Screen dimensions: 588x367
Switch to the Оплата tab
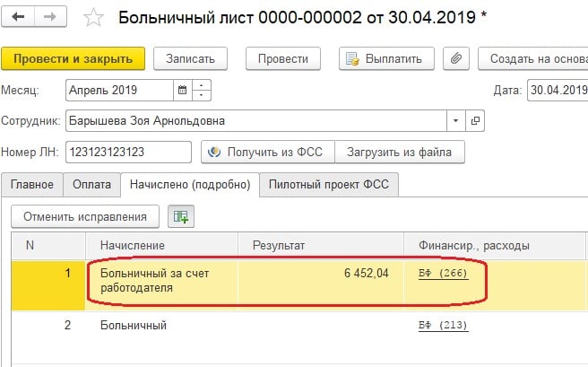(92, 185)
